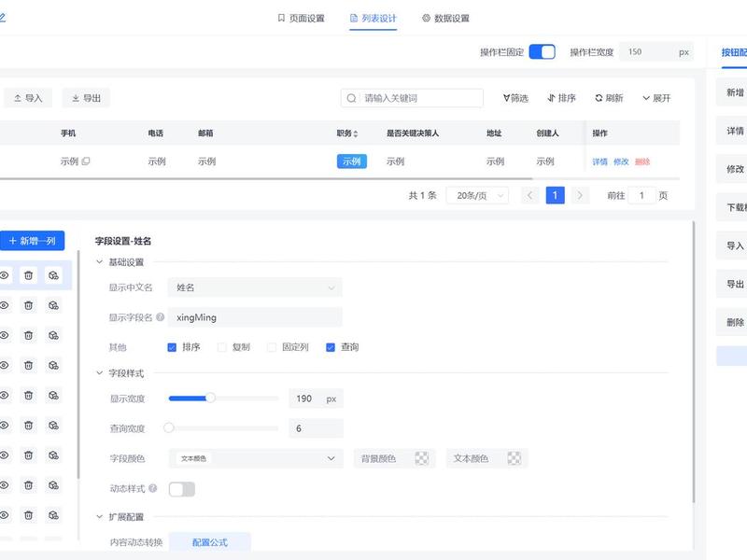Click the 筛选 filter button
This screenshot has height=560, width=747.
[515, 98]
